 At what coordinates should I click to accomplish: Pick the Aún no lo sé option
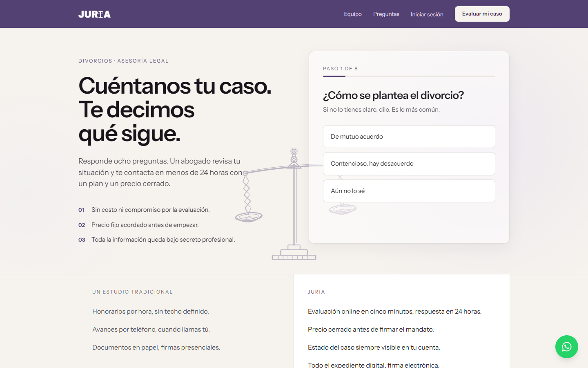click(x=409, y=191)
